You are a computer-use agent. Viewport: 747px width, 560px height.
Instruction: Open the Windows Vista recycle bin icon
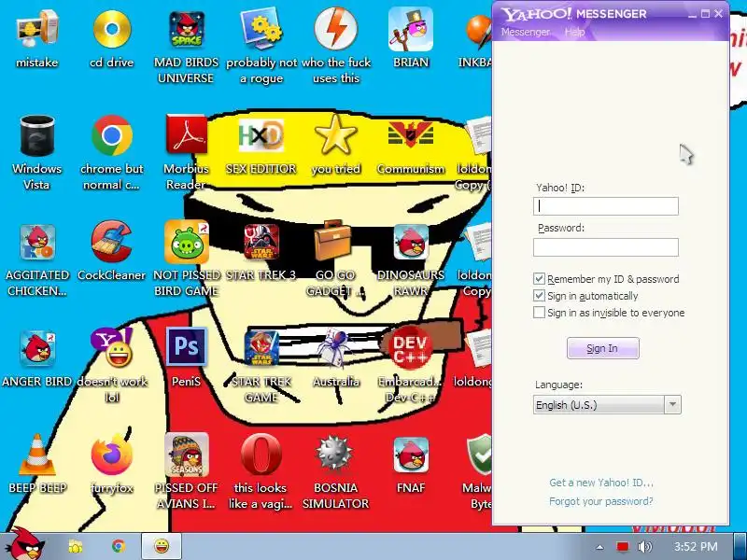(37, 136)
